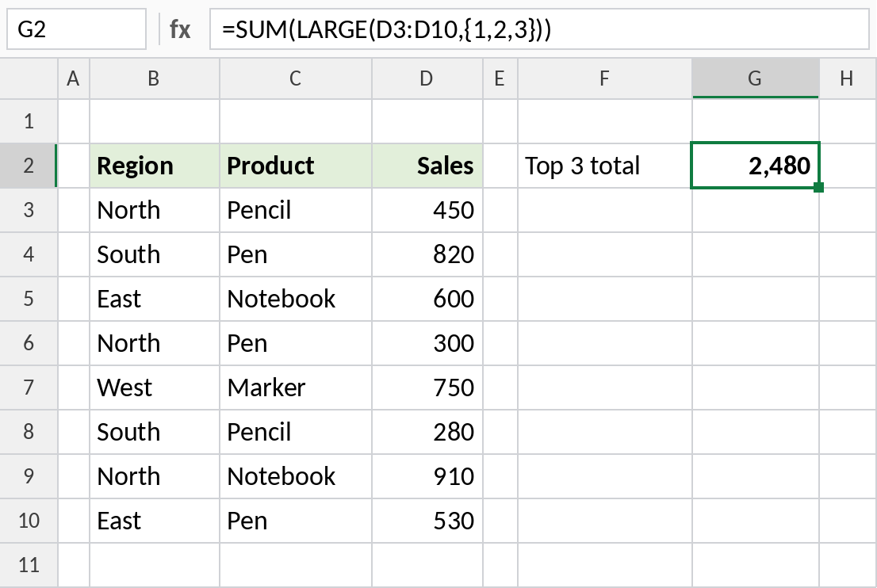Click the South cell in row 4
Screen dimensions: 877x588
(x=155, y=254)
